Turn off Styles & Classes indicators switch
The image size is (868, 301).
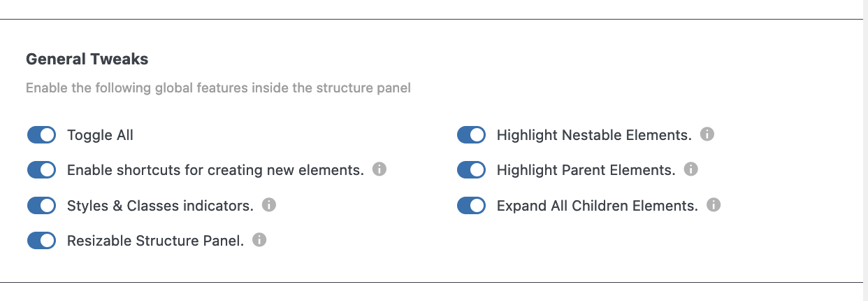pyautogui.click(x=41, y=206)
